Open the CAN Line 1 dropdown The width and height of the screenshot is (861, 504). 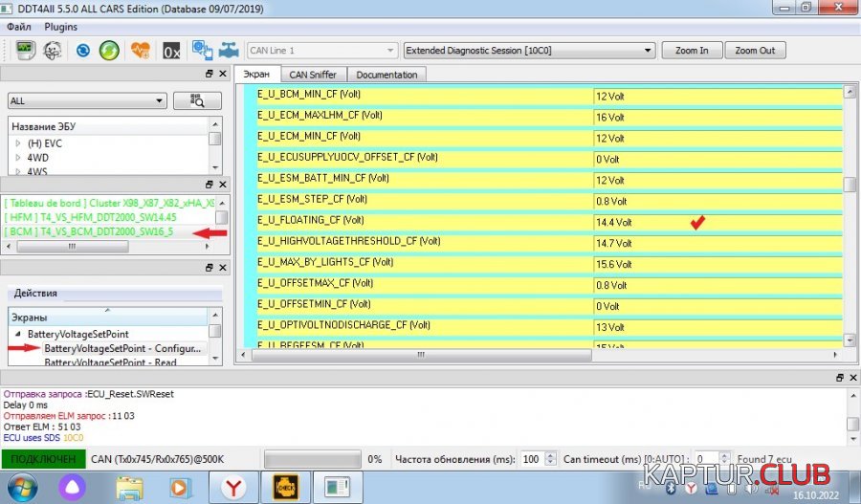pyautogui.click(x=321, y=51)
